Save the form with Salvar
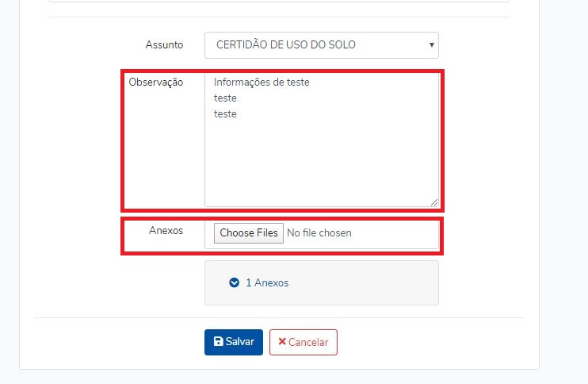Screen dimensions: 588x384 click(234, 342)
